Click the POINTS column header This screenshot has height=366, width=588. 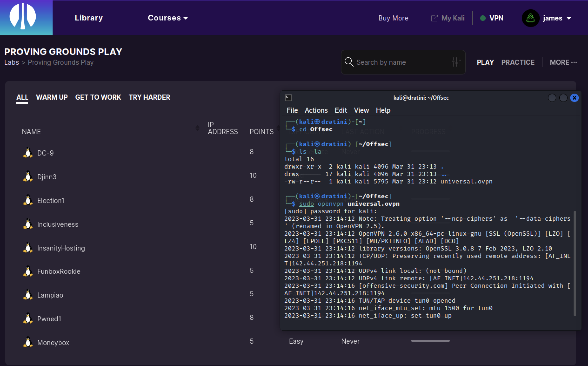coord(261,132)
